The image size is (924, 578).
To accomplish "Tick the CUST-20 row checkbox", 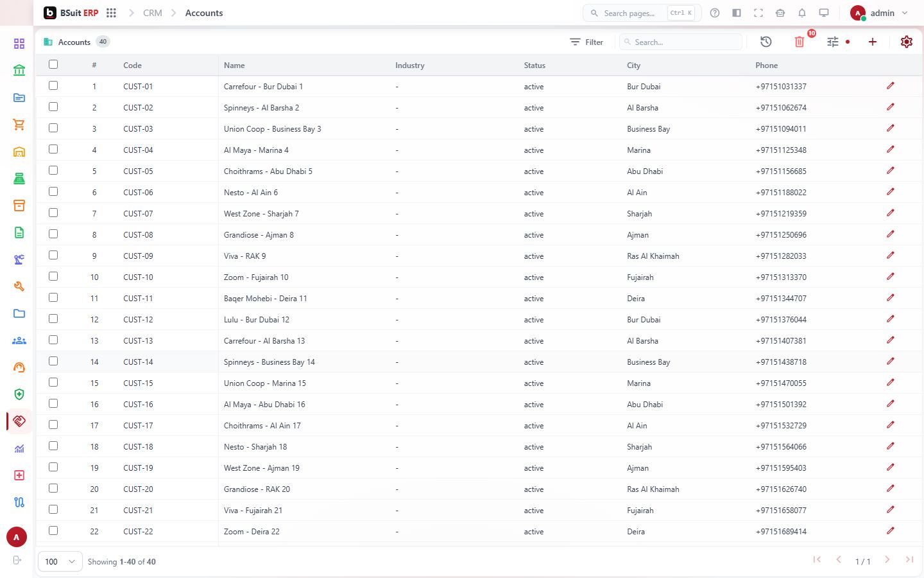I will (53, 488).
